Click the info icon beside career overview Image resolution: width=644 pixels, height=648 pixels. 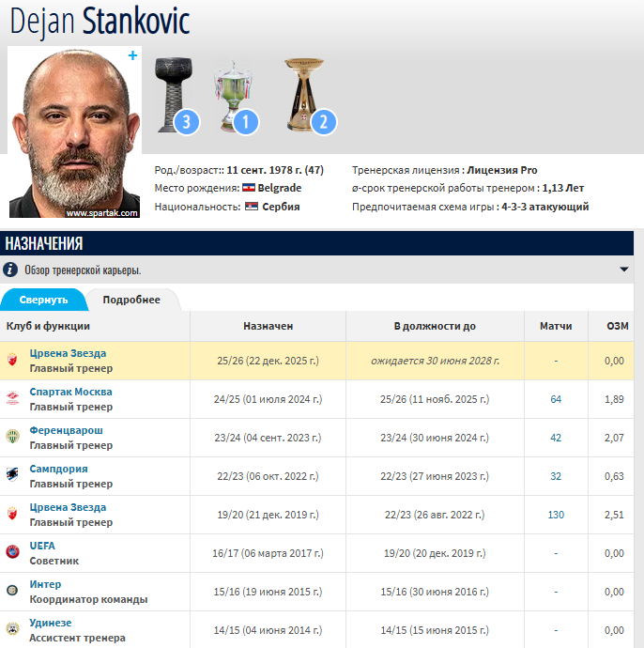[x=10, y=270]
